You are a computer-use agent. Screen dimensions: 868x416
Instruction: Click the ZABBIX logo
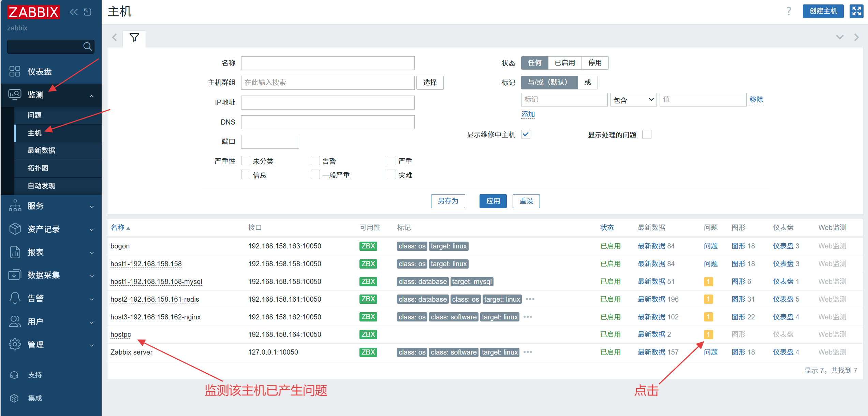(x=33, y=12)
